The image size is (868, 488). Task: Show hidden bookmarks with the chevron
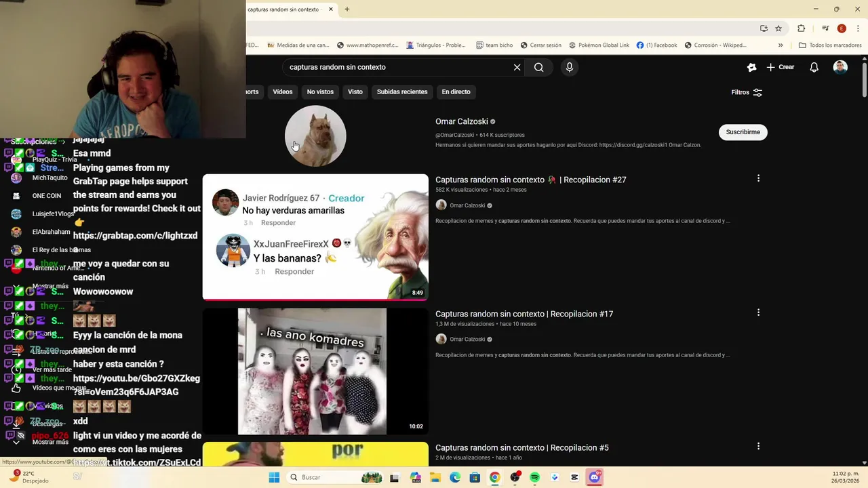coord(781,45)
